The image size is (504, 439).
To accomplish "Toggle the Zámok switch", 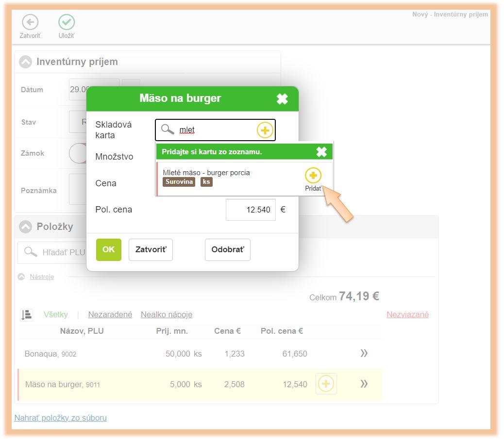I will click(x=78, y=153).
